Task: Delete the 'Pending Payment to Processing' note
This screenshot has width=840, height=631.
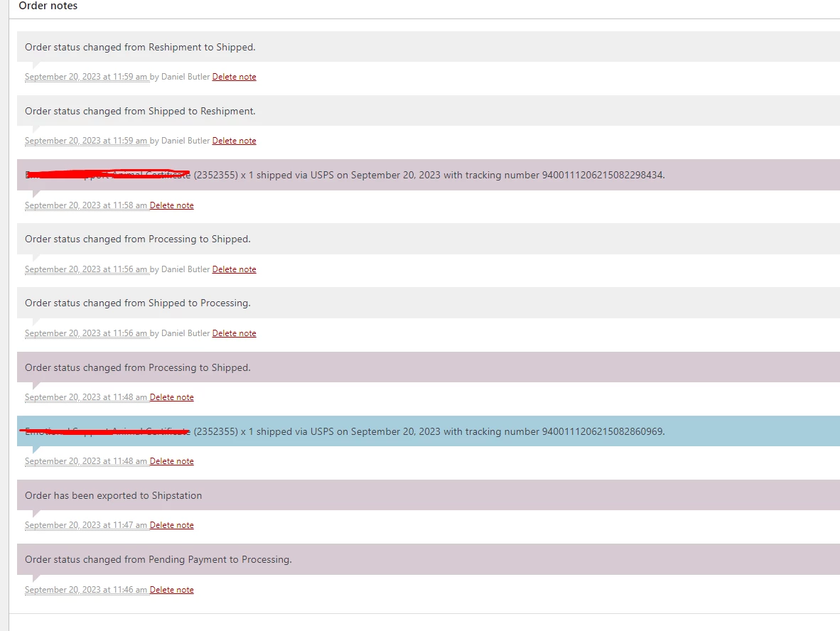Action: [x=171, y=589]
